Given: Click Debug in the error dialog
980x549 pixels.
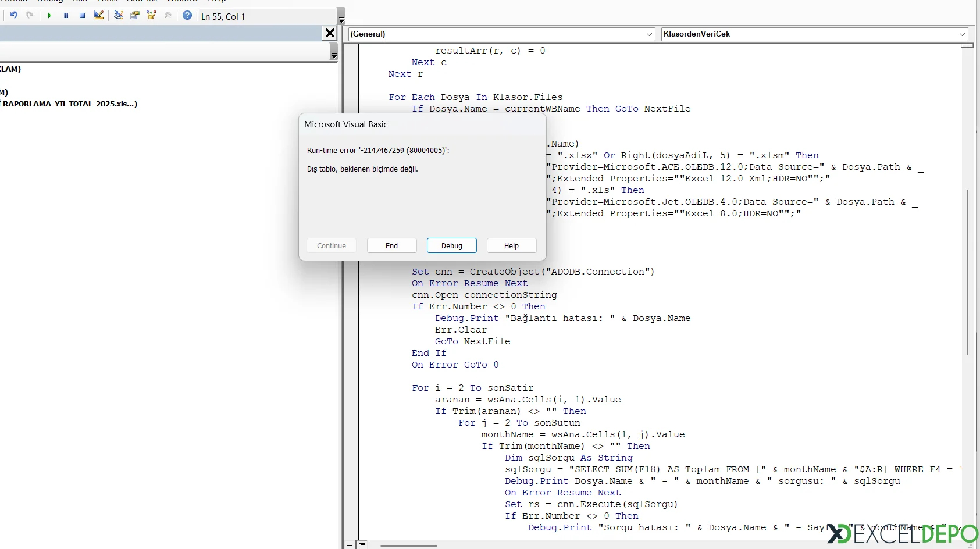Looking at the screenshot, I should click(x=452, y=246).
